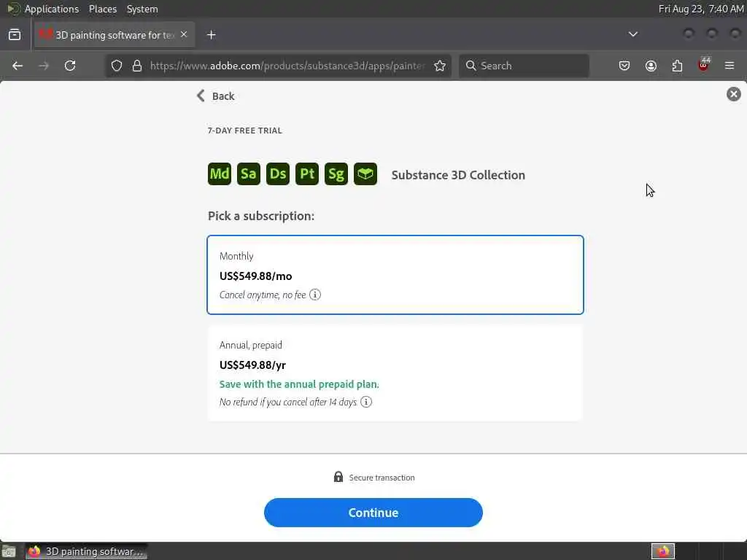Click the Substance 3D Modeler Md icon

point(219,174)
